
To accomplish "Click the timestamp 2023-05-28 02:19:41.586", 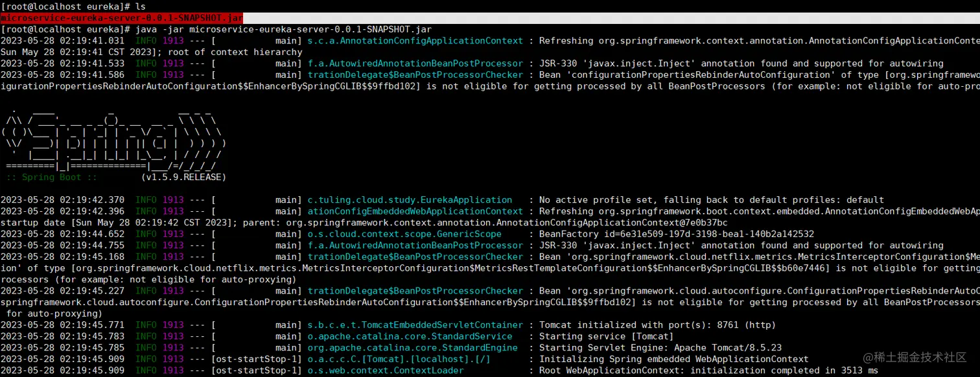I will [62, 74].
